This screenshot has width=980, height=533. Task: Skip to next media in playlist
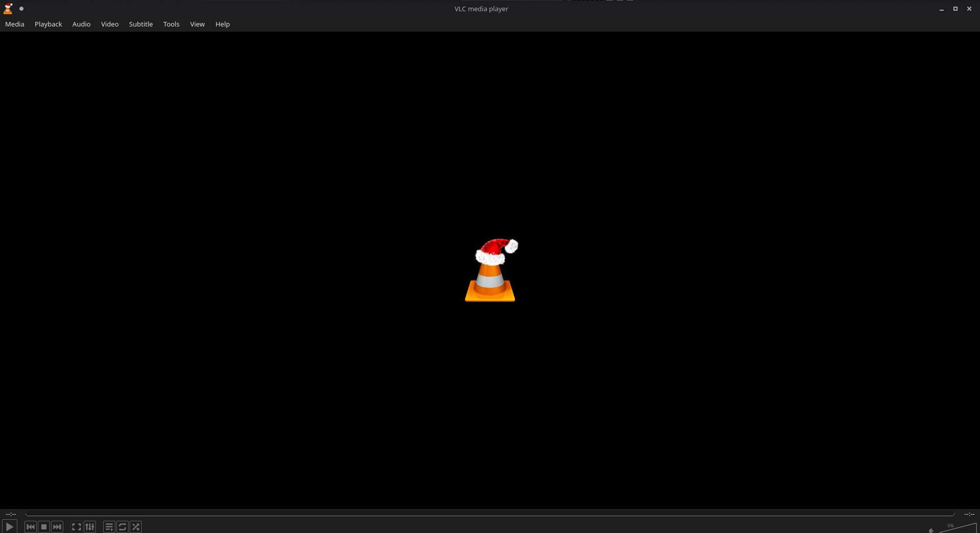[x=57, y=527]
